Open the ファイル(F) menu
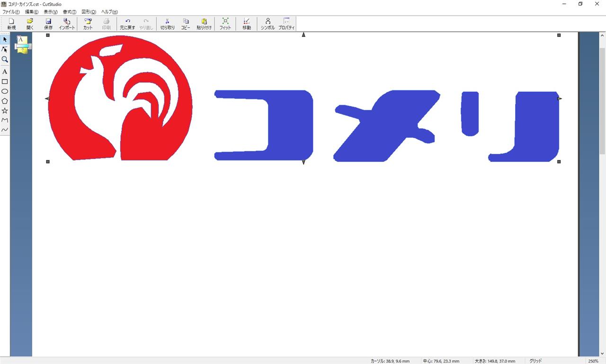 pos(11,12)
